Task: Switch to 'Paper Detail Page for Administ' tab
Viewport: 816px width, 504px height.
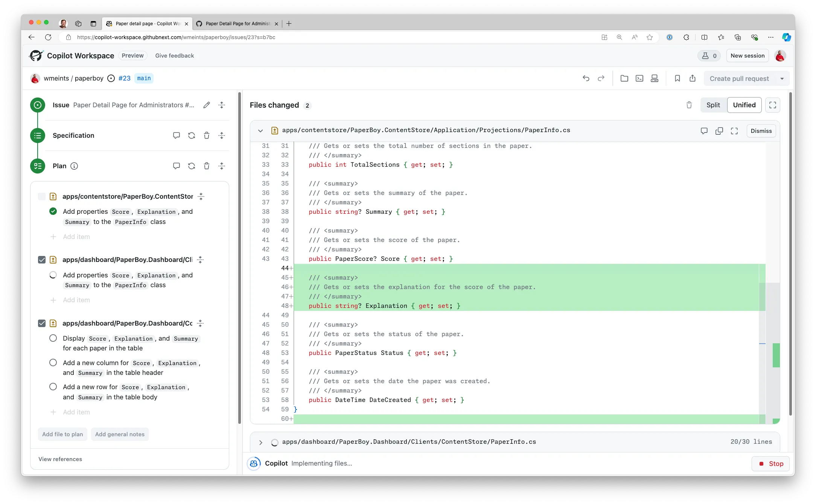Action: [x=238, y=24]
